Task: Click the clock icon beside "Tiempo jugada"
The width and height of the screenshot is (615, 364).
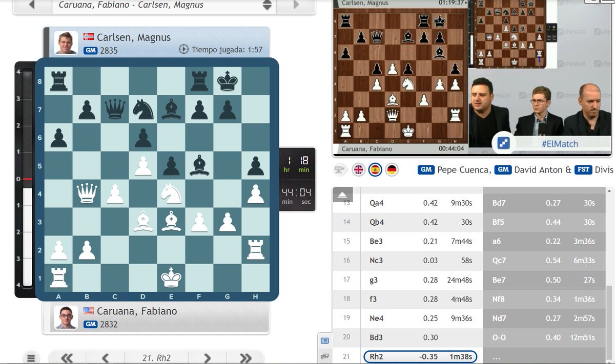Action: [184, 49]
